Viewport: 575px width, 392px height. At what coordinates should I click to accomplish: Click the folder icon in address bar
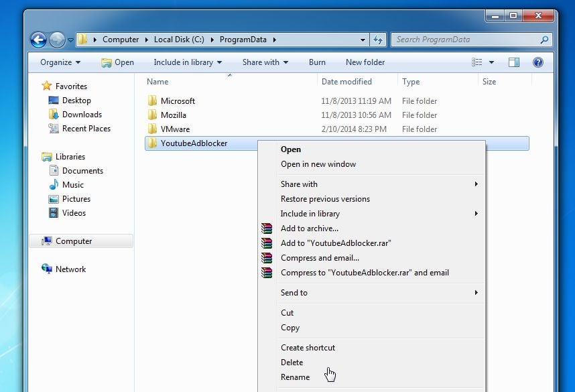pos(83,40)
